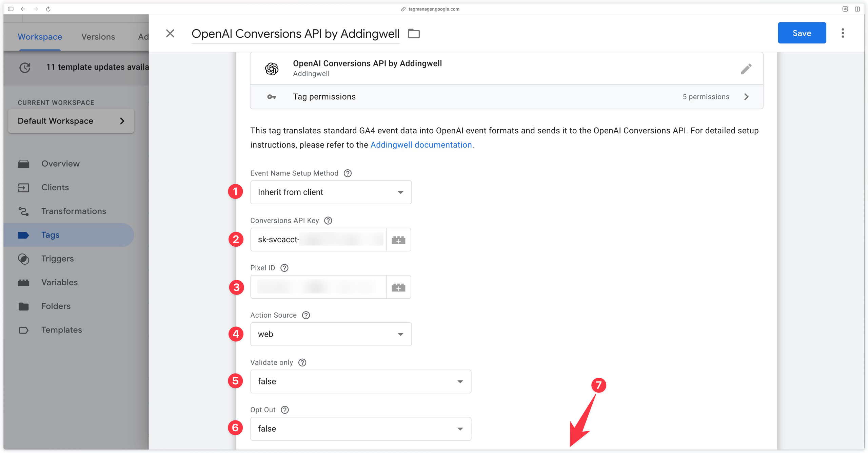
Task: Click '11 template updates' notification text
Action: click(x=97, y=67)
